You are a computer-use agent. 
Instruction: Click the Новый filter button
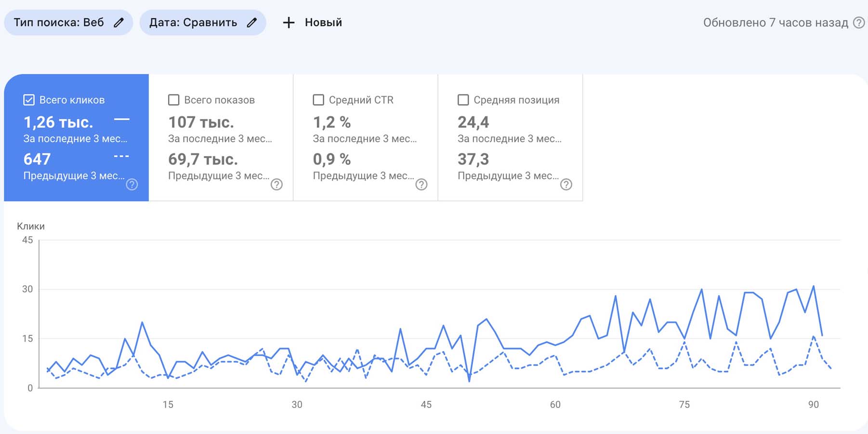[x=312, y=23]
